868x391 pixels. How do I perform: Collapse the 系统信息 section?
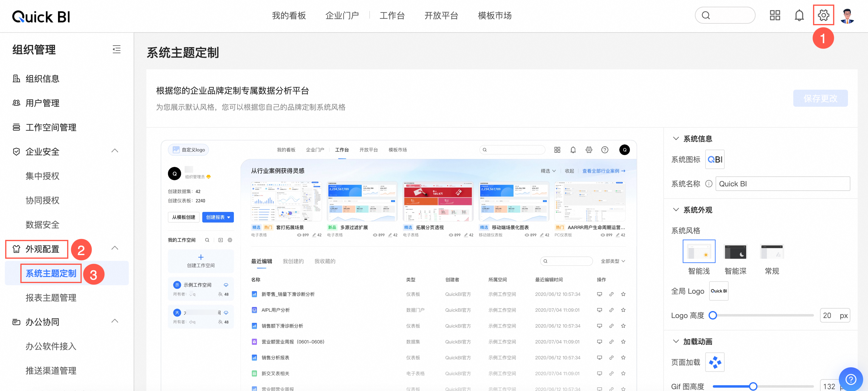coord(675,138)
